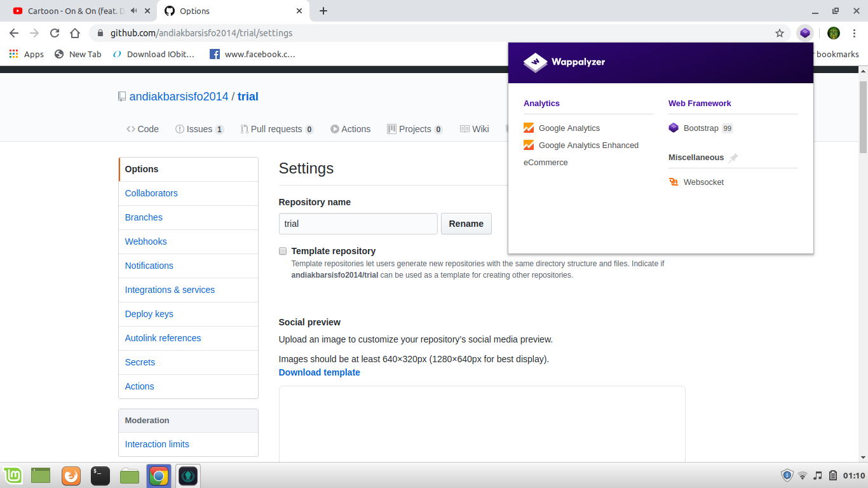The height and width of the screenshot is (488, 868).
Task: Open Actions in the settings sidebar
Action: 188,386
